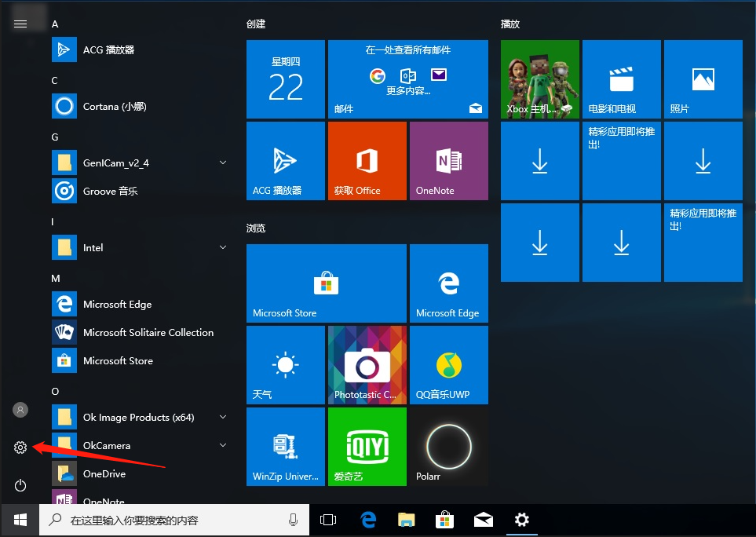Expand the Intel folder chevron
This screenshot has height=537, width=756.
coord(223,247)
